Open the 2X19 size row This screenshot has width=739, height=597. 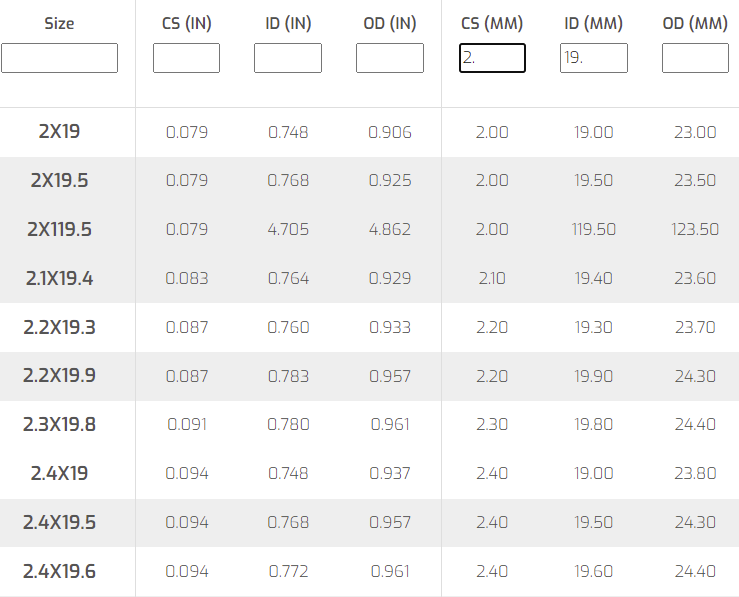point(59,132)
